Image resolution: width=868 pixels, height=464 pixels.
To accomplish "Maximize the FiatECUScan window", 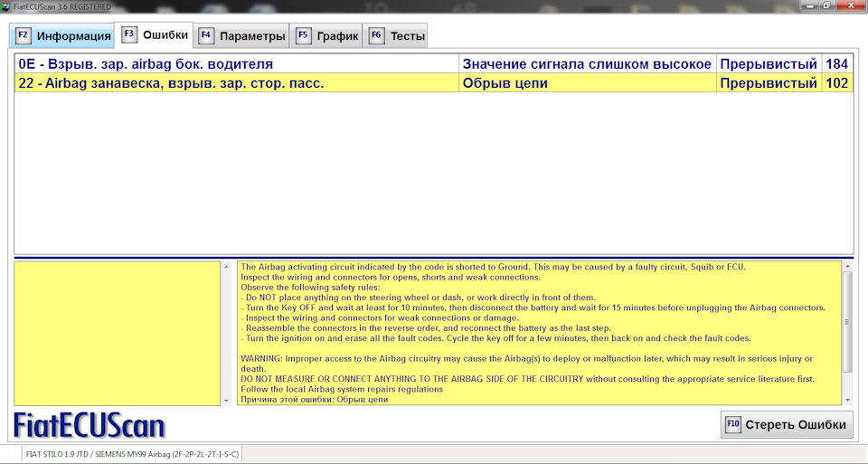I will pyautogui.click(x=827, y=5).
